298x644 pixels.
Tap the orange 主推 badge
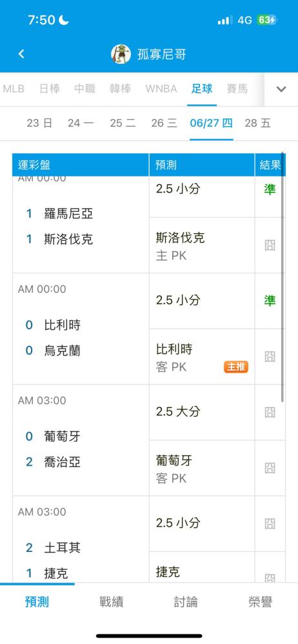pos(236,367)
